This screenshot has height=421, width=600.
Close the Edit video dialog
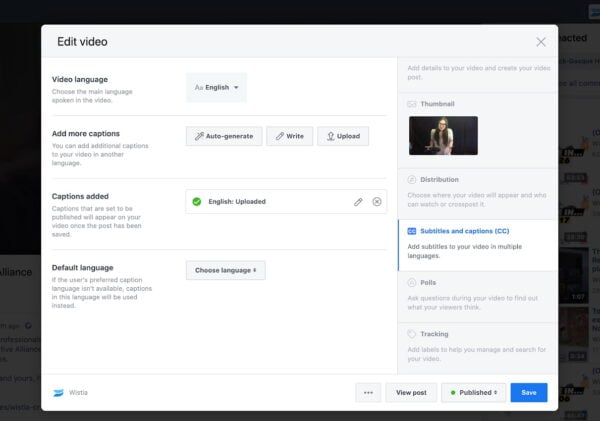click(x=541, y=42)
